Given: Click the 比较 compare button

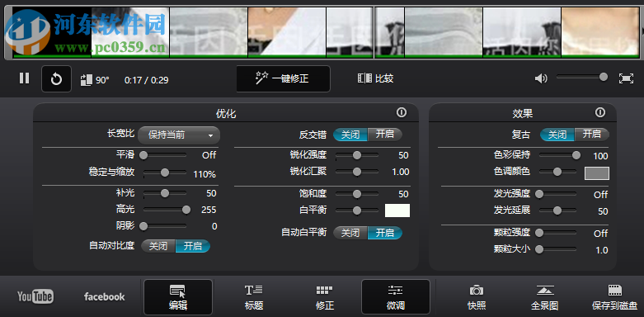Looking at the screenshot, I should click(375, 78).
